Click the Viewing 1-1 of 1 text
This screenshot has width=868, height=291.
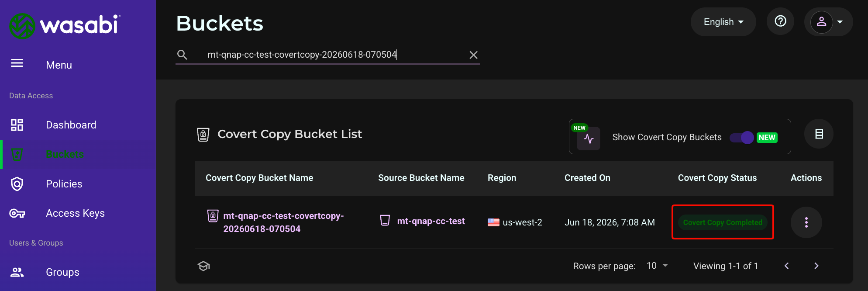(726, 266)
